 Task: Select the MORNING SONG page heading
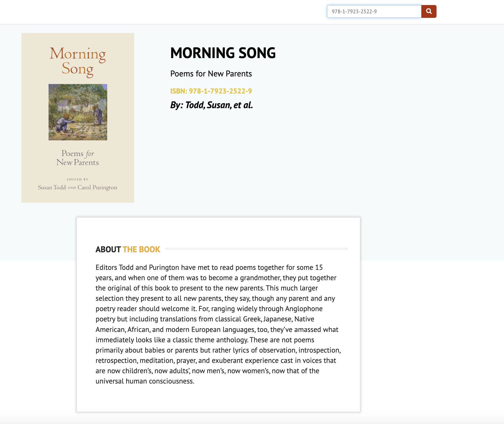(x=223, y=53)
